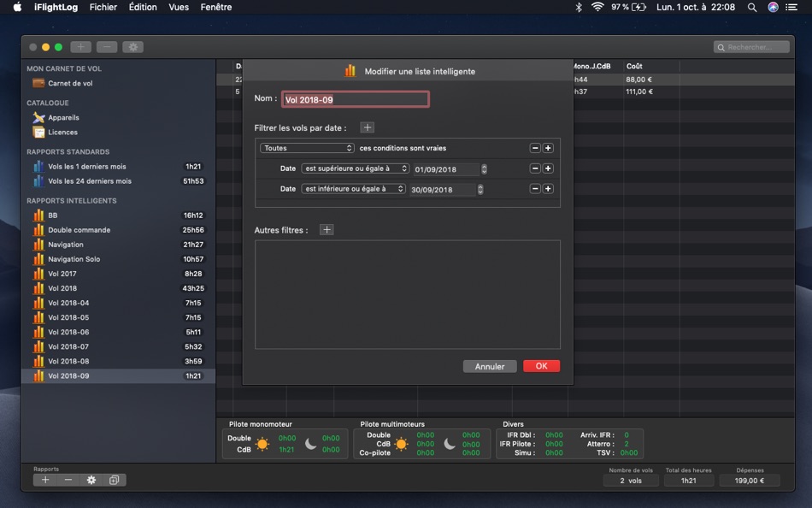Select the Vol 2018-05 report
The height and width of the screenshot is (508, 812).
[x=118, y=317]
